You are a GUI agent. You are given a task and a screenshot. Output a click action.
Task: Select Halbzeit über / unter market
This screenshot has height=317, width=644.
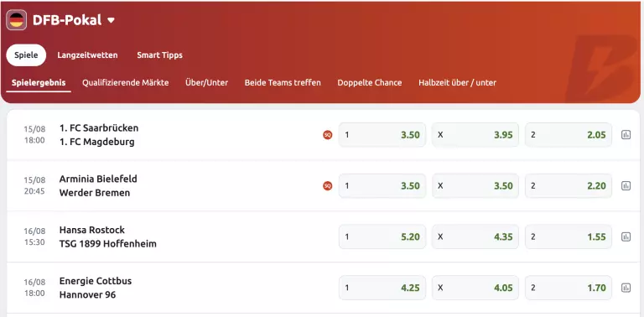pos(457,82)
